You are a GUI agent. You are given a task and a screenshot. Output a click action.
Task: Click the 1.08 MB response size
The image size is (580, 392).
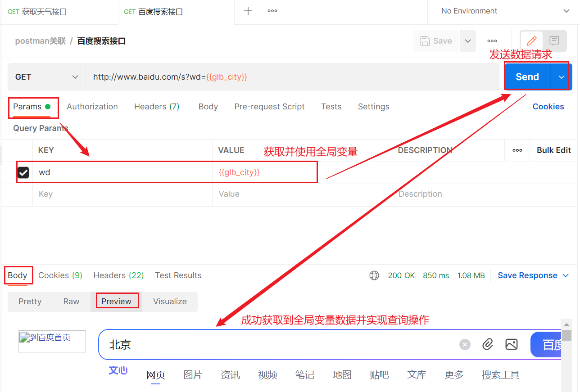point(471,275)
